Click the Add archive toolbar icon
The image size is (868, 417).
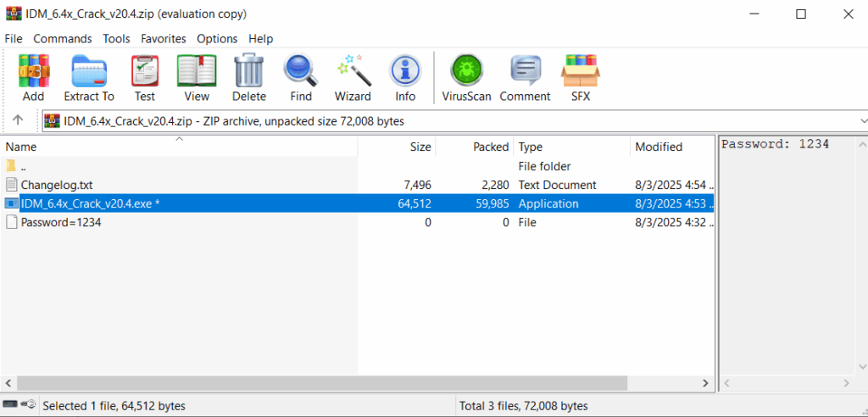[33, 71]
